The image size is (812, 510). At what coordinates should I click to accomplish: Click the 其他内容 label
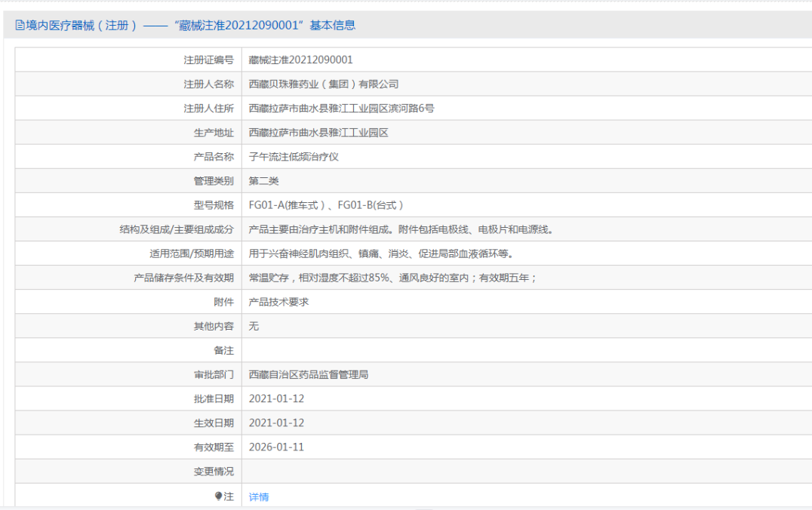coord(214,326)
